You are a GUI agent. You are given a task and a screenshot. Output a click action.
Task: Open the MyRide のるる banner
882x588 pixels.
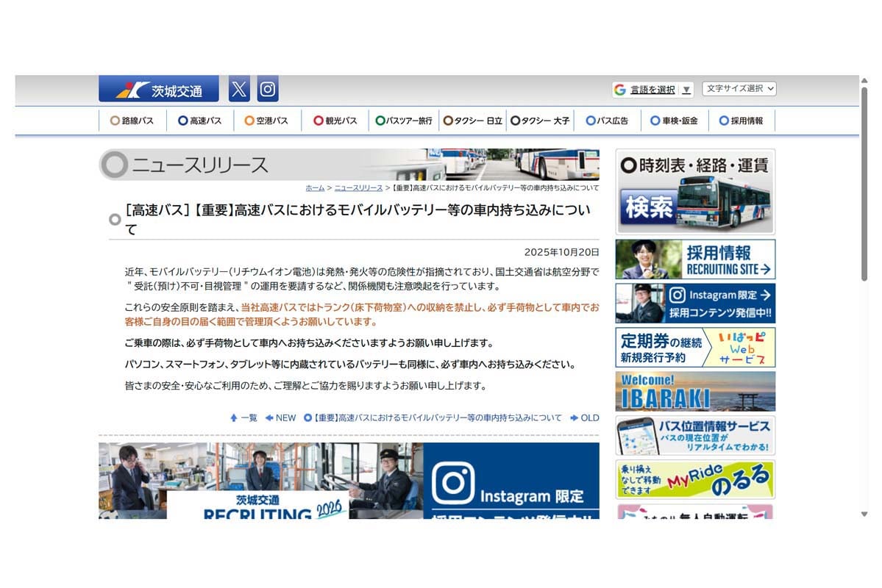(x=694, y=479)
